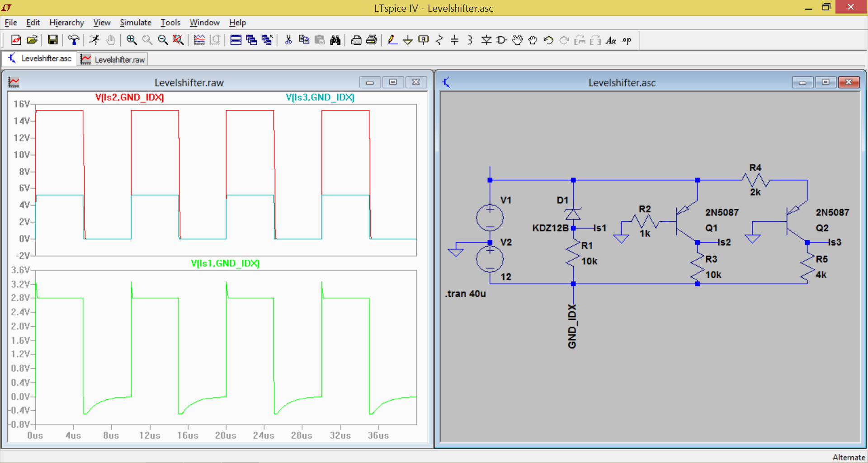Switch to the Levelshifter.raw tab
The height and width of the screenshot is (463, 868).
coord(113,59)
